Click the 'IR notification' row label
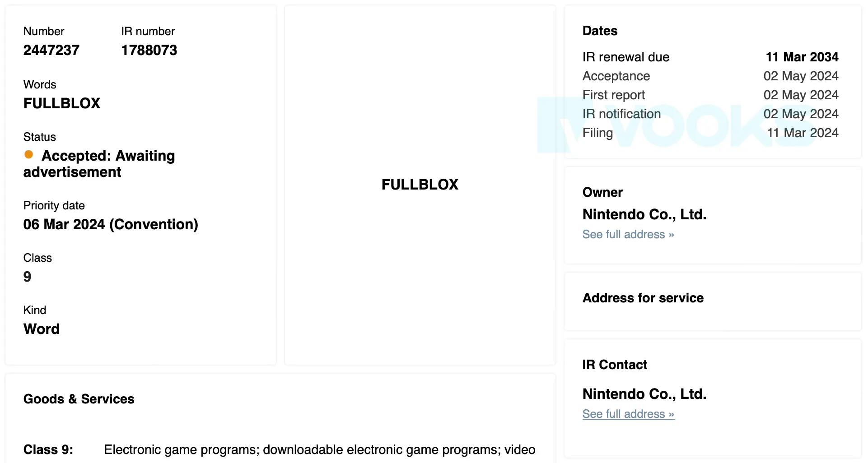868x463 pixels. click(x=621, y=114)
